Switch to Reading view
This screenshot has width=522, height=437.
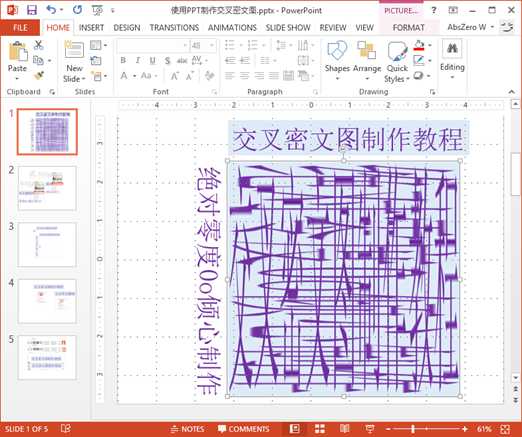(x=345, y=429)
